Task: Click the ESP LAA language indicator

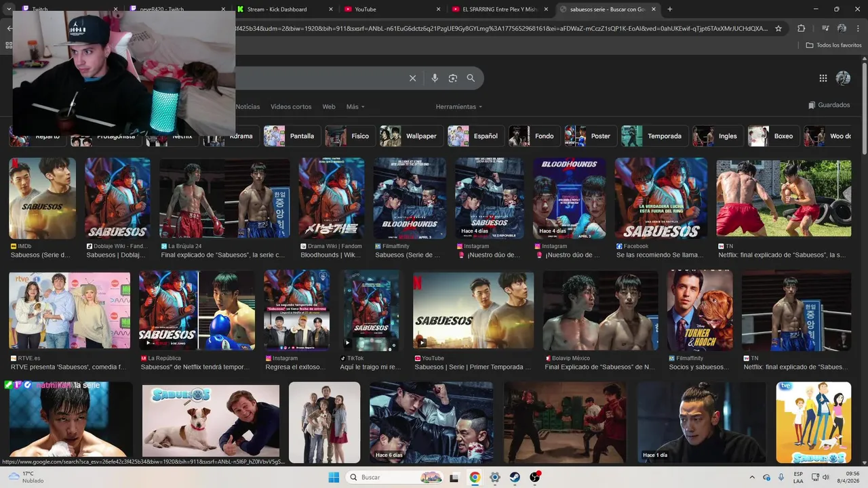Action: (x=798, y=477)
